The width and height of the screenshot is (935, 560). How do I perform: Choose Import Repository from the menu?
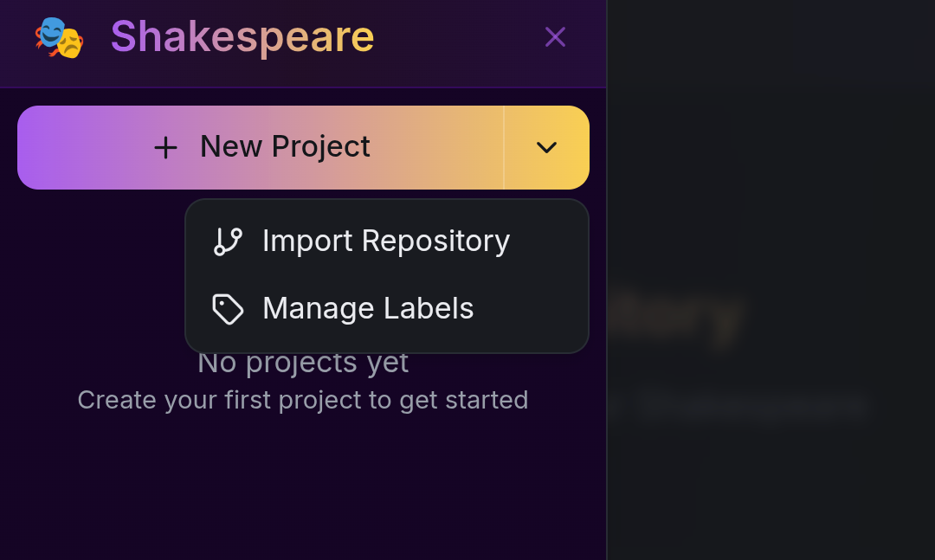coord(386,241)
